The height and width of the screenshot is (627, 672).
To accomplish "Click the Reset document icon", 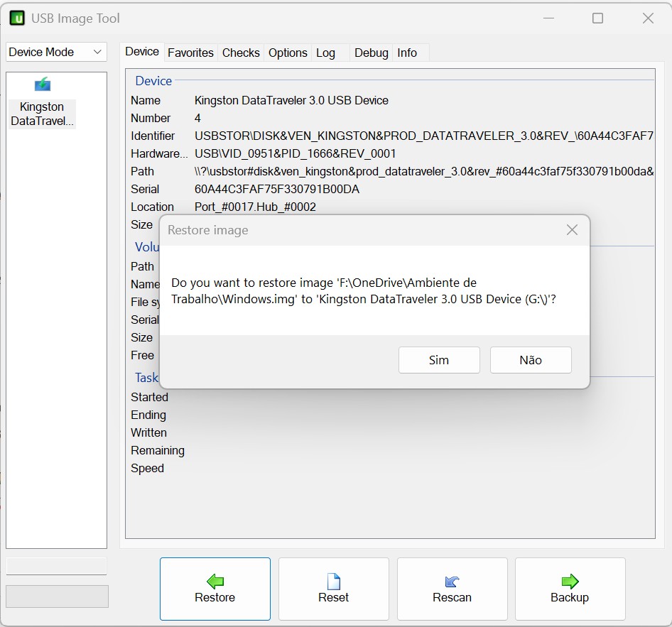I will (x=333, y=581).
